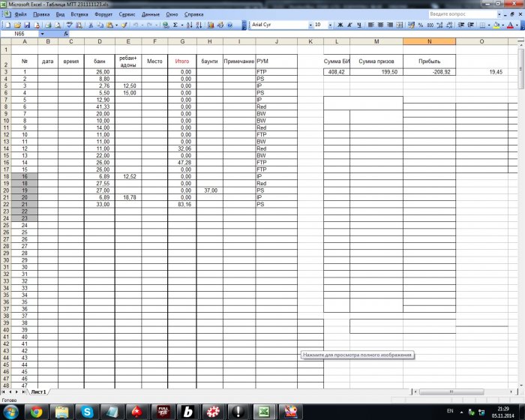
Task: Click the Save floppy disk icon
Action: point(27,25)
